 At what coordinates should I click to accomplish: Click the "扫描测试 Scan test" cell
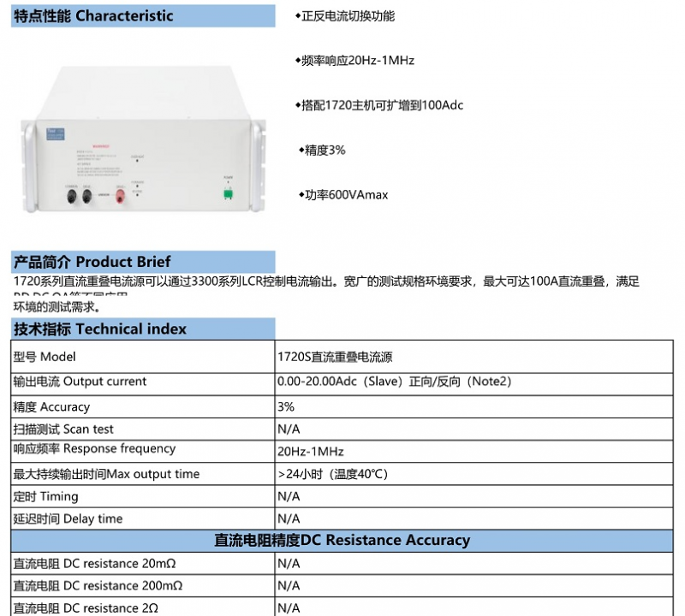(x=143, y=429)
